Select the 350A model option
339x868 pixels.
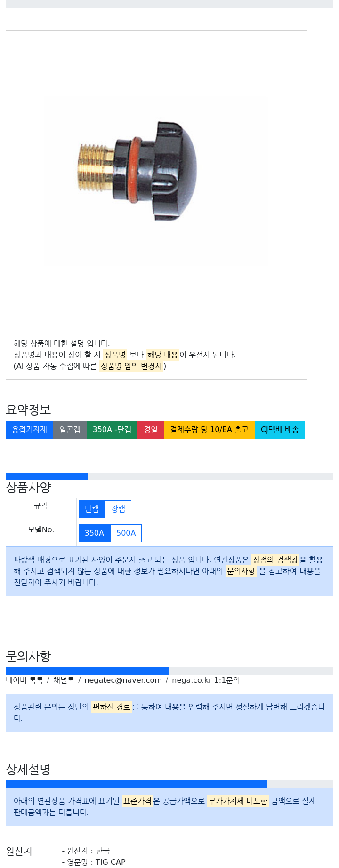[x=94, y=533]
